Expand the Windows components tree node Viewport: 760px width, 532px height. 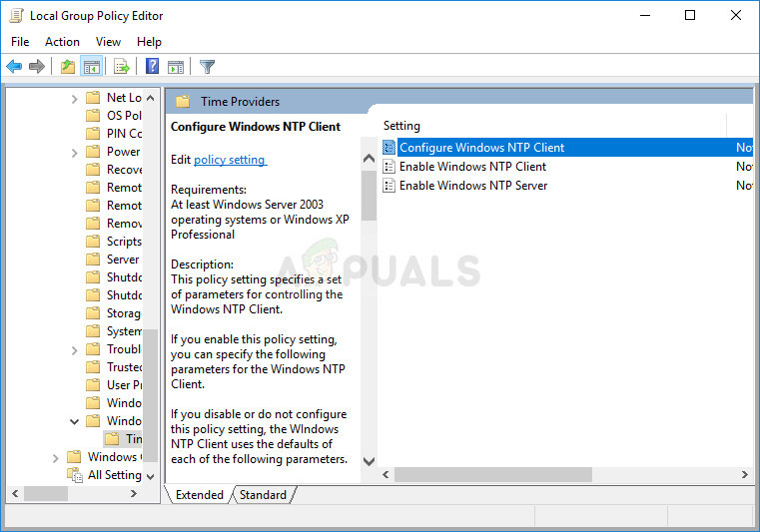click(x=55, y=458)
